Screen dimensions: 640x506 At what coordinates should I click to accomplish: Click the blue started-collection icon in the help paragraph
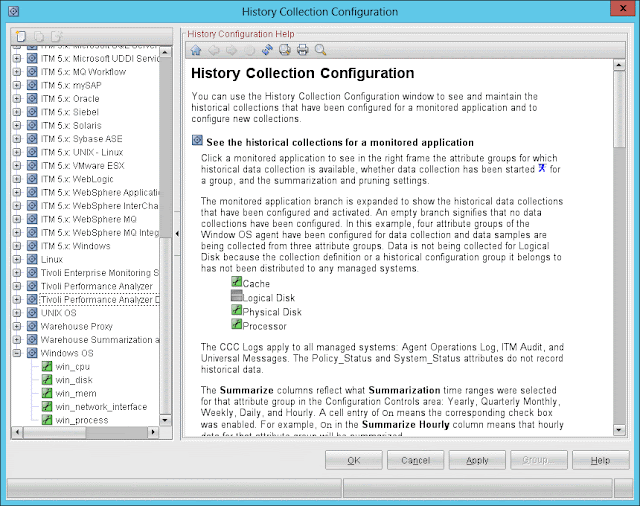(542, 168)
